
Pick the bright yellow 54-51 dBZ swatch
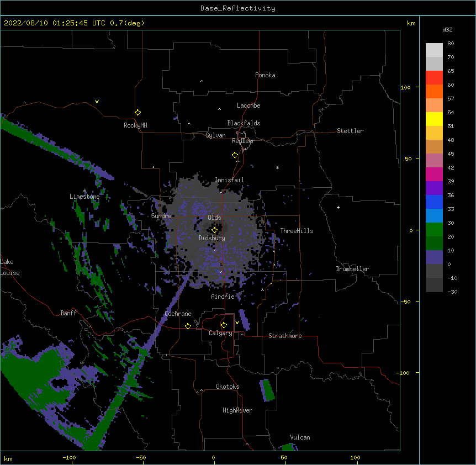point(434,119)
